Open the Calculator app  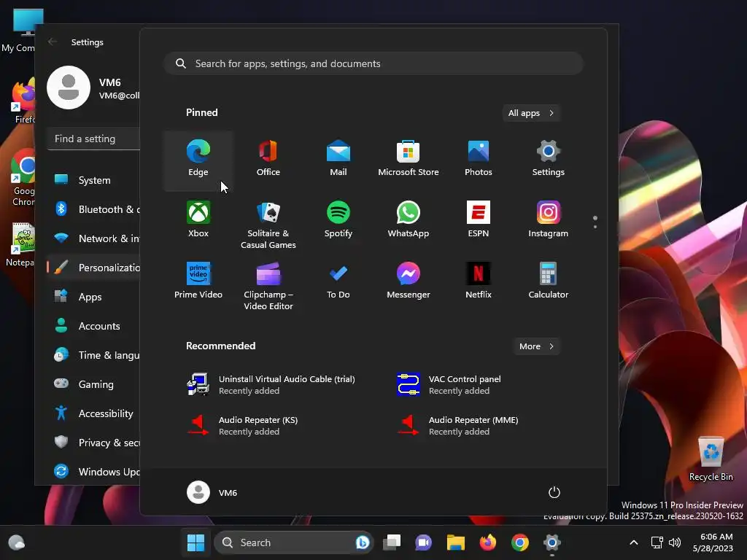(x=549, y=281)
